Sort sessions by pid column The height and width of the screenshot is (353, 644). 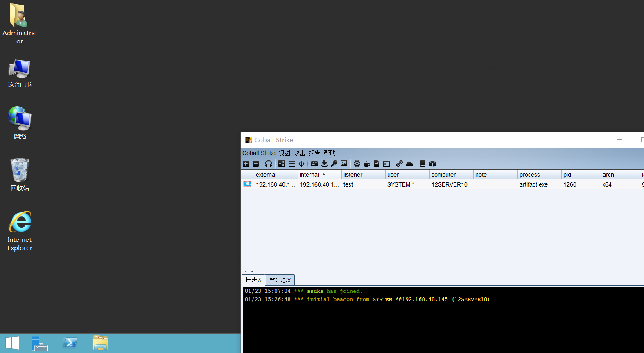click(581, 175)
